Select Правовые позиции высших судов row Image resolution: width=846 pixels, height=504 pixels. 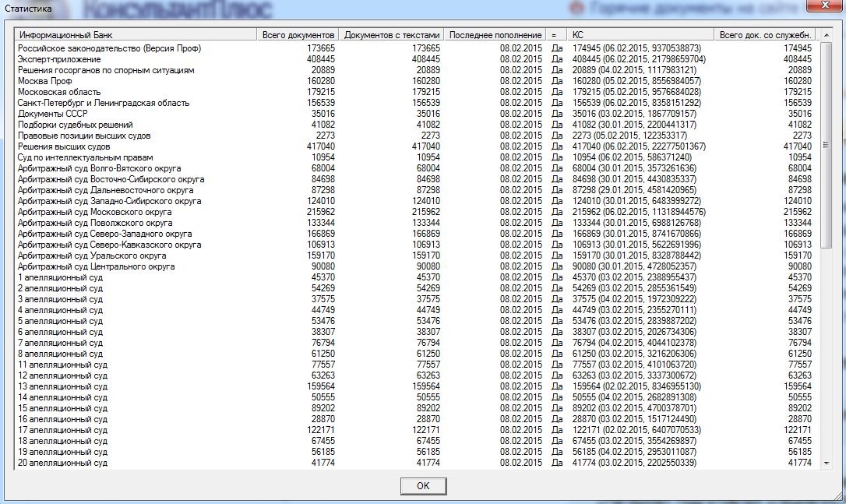coord(415,135)
